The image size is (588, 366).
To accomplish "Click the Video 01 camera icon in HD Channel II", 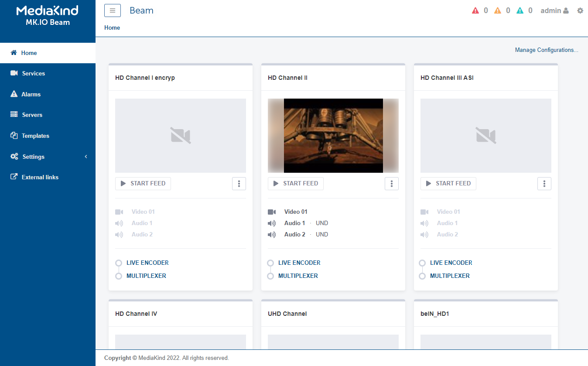I will 272,212.
